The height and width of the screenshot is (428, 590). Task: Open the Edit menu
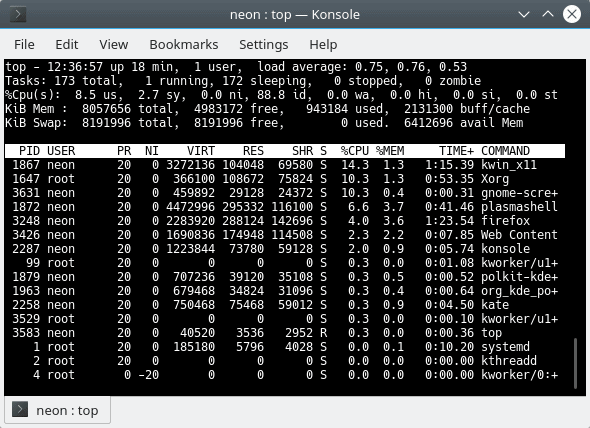(x=67, y=44)
